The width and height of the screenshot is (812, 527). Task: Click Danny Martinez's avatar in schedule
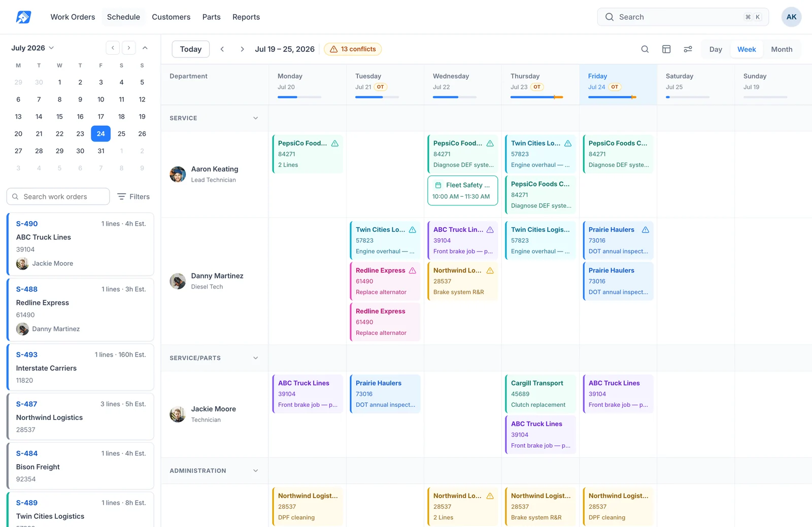tap(178, 281)
